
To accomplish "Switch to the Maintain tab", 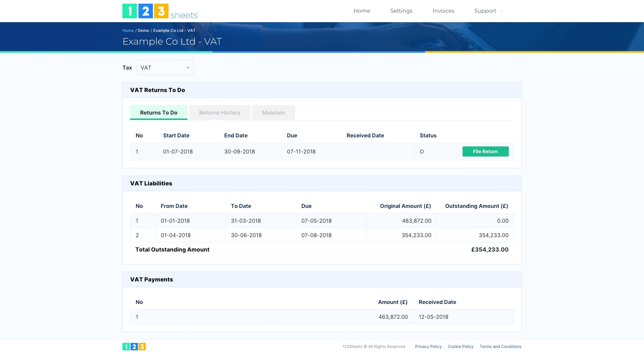I will (273, 113).
